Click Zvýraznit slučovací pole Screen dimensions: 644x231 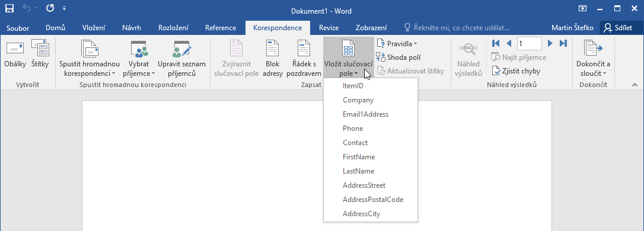click(236, 58)
